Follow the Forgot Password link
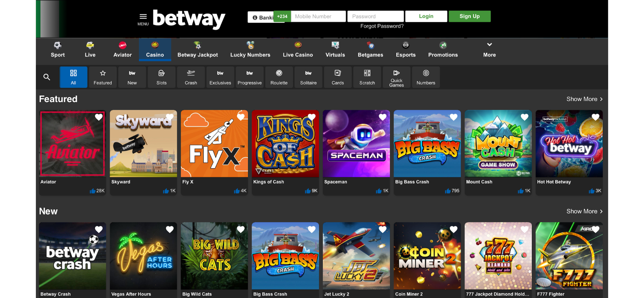 (382, 26)
